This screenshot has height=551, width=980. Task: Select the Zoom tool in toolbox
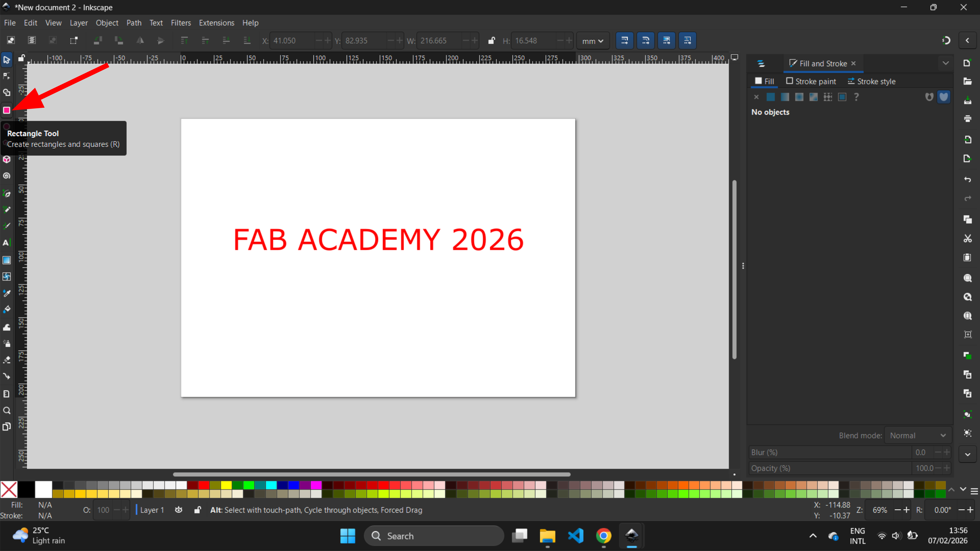click(6, 410)
